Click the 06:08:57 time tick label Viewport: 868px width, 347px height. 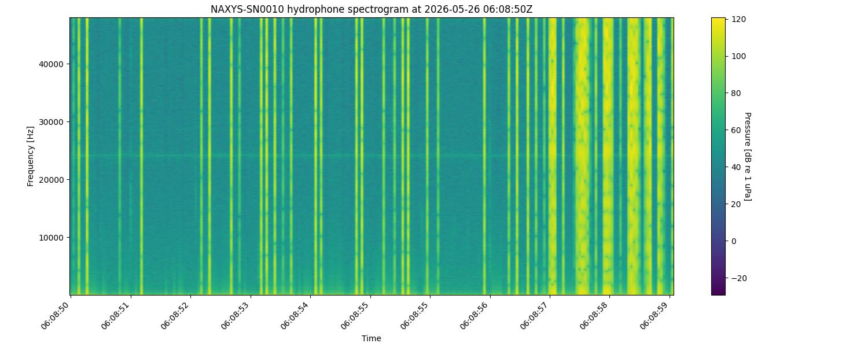pyautogui.click(x=536, y=315)
